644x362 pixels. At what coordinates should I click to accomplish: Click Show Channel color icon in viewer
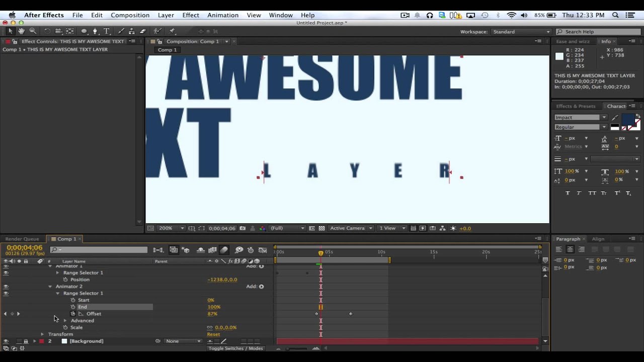[x=262, y=228]
